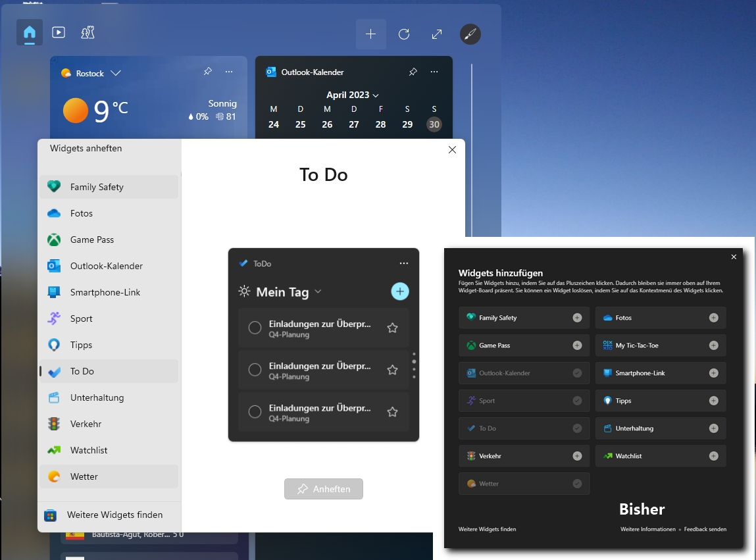This screenshot has height=560, width=756.
Task: Click the checkmark next to Outlook-Kalender in Widgets hinzufügen
Action: coord(577,373)
